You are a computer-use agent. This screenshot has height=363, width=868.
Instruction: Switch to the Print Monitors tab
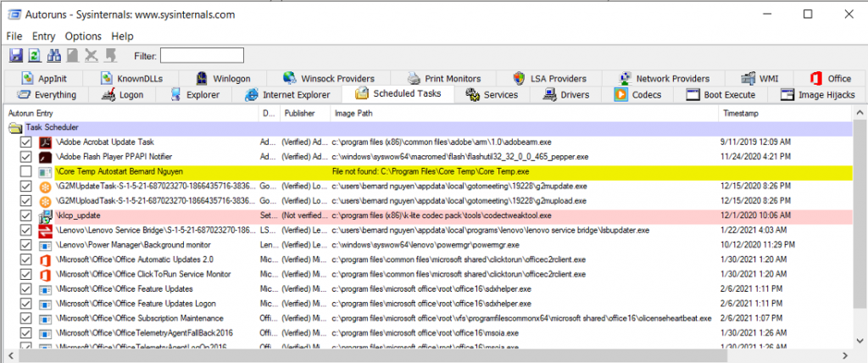444,79
